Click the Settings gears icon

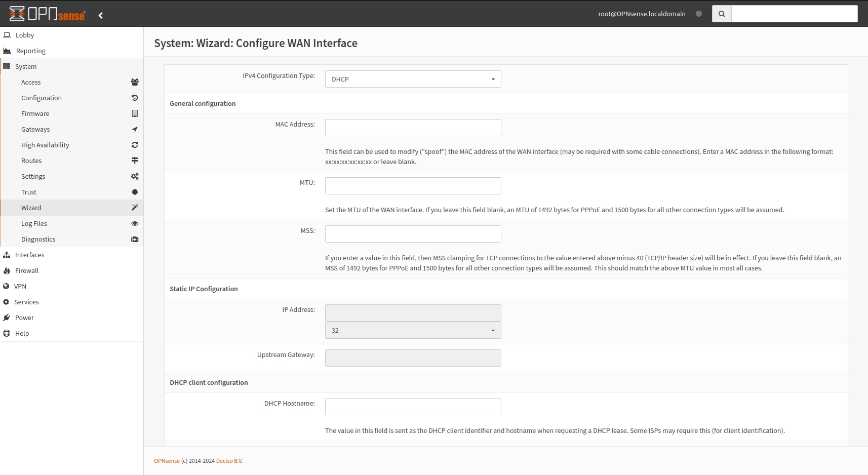[x=135, y=176]
